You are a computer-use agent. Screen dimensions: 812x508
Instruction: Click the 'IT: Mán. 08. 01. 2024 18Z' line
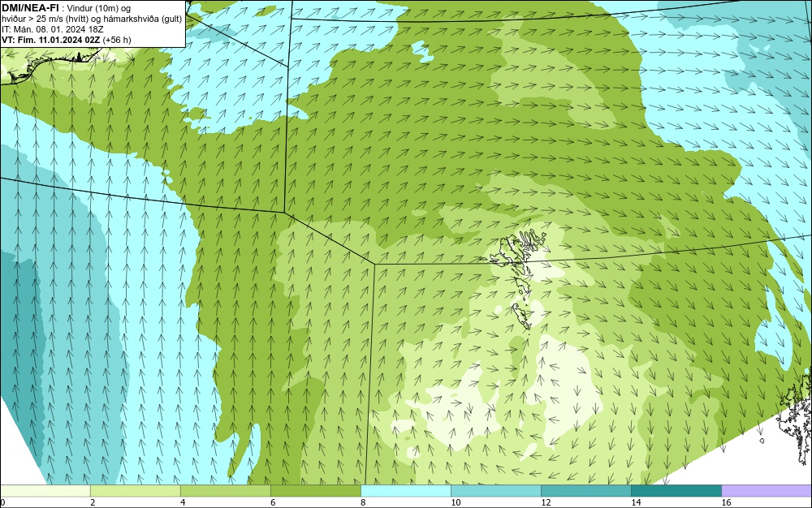(52, 29)
